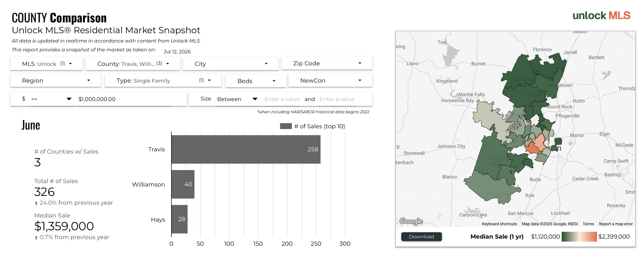Open Keyboard shortcuts link on the map
Image resolution: width=644 pixels, height=253 pixels.
click(x=499, y=224)
